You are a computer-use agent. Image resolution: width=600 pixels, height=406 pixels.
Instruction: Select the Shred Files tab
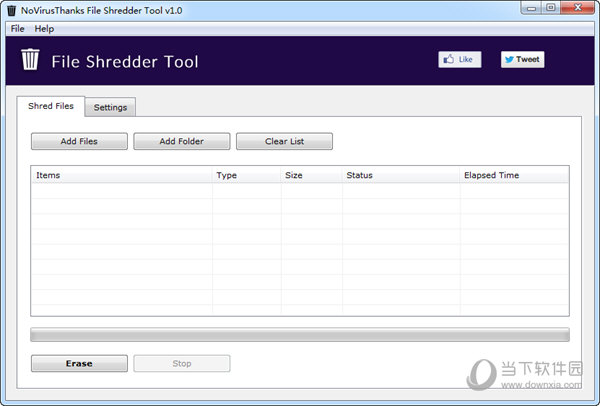(x=51, y=106)
